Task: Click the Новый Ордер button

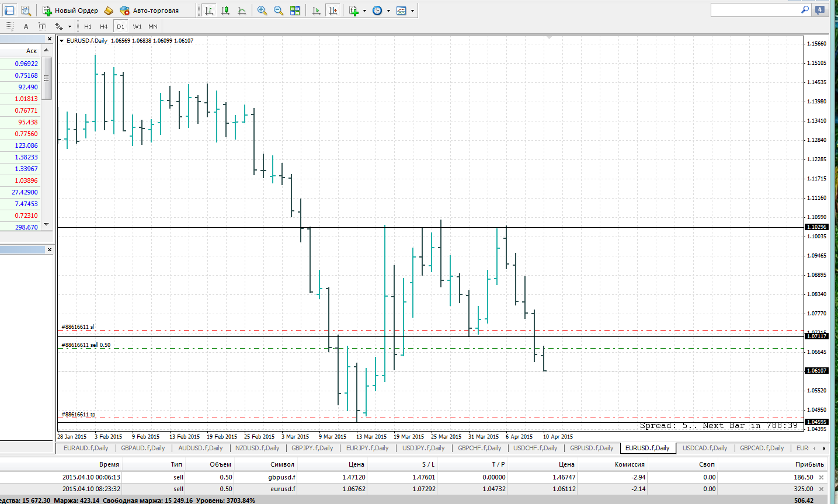Action: [71, 11]
